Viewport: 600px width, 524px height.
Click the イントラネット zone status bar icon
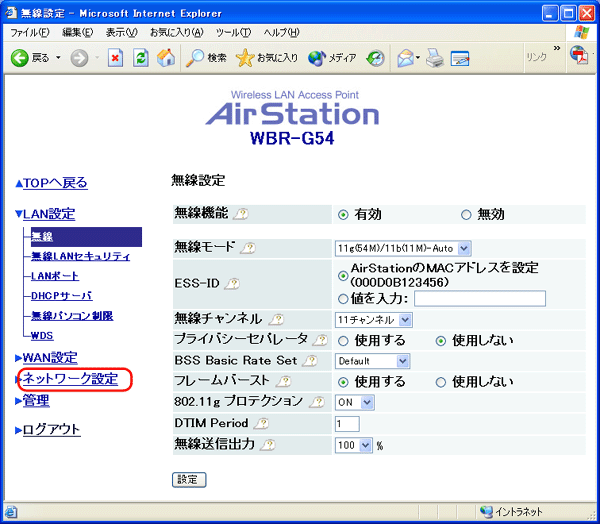pyautogui.click(x=486, y=511)
